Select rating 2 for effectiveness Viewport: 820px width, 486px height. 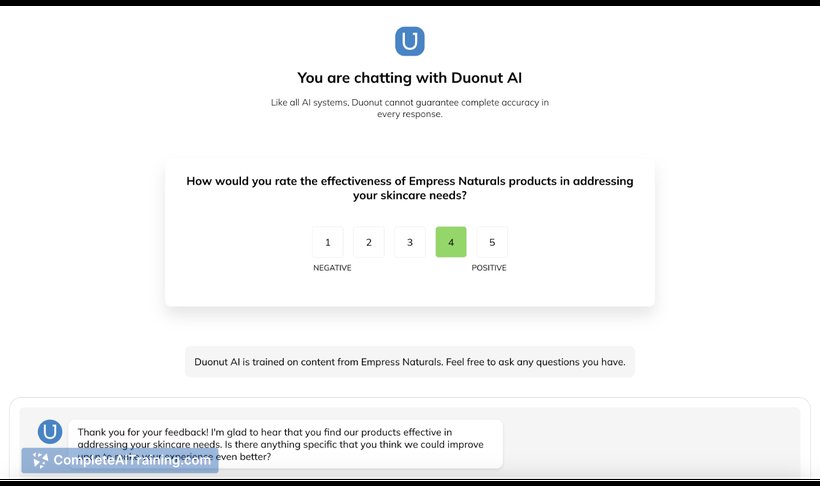(369, 242)
